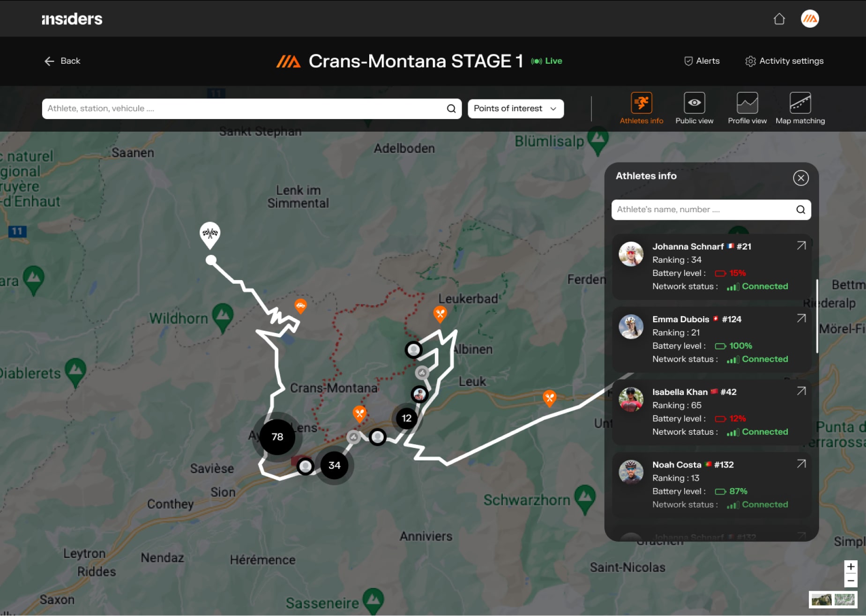
Task: Close the Athletes info panel
Action: [800, 178]
